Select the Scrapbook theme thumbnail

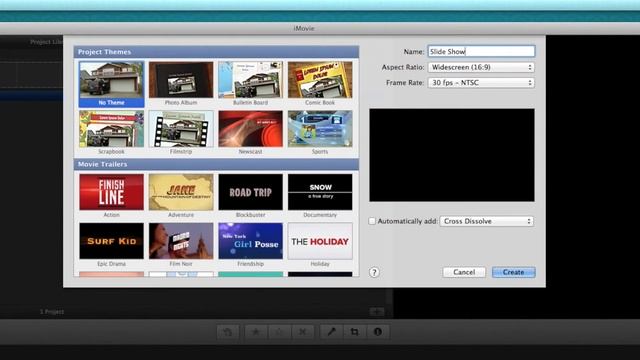pos(111,129)
